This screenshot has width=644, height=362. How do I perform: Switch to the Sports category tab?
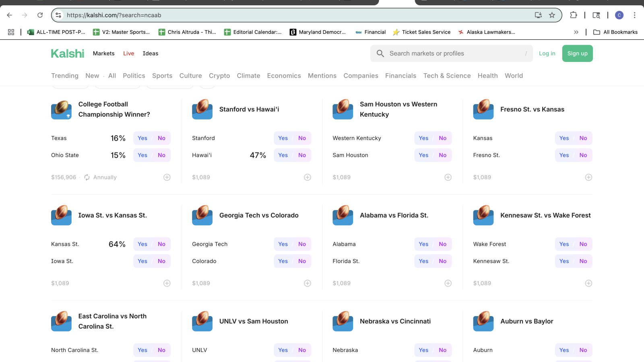tap(162, 76)
